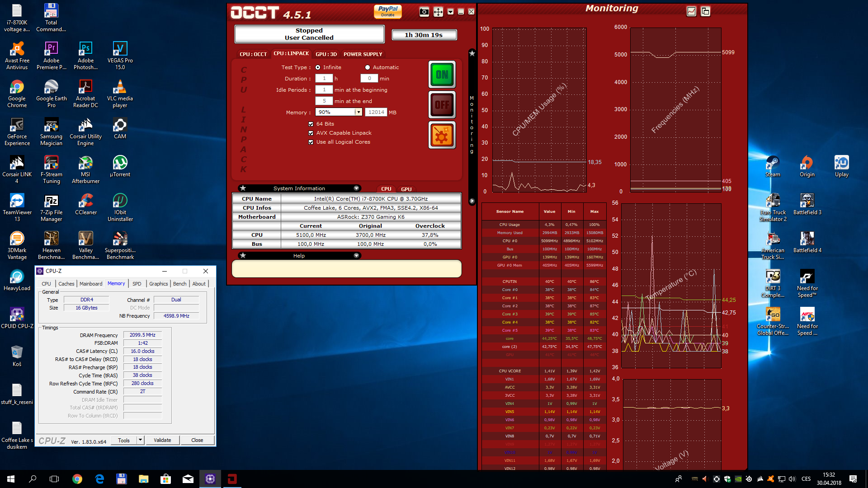Viewport: 868px width, 488px height.
Task: Click the green ON start test button
Action: [x=442, y=75]
